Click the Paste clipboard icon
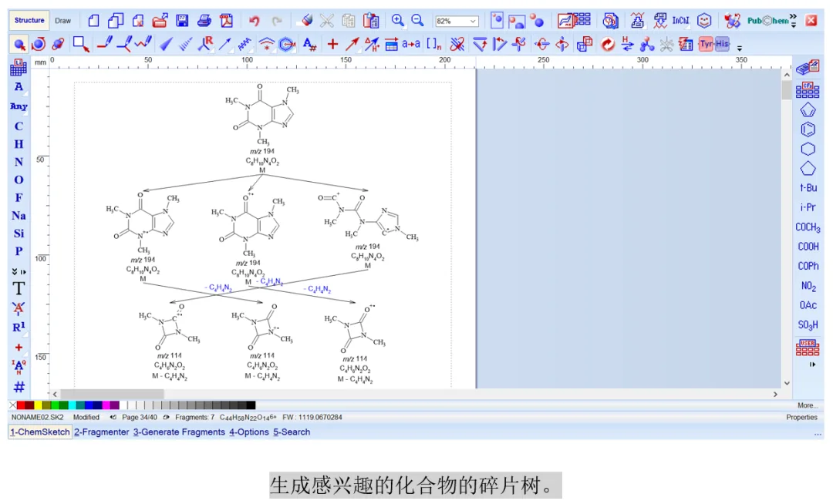833x504 pixels. click(x=371, y=21)
